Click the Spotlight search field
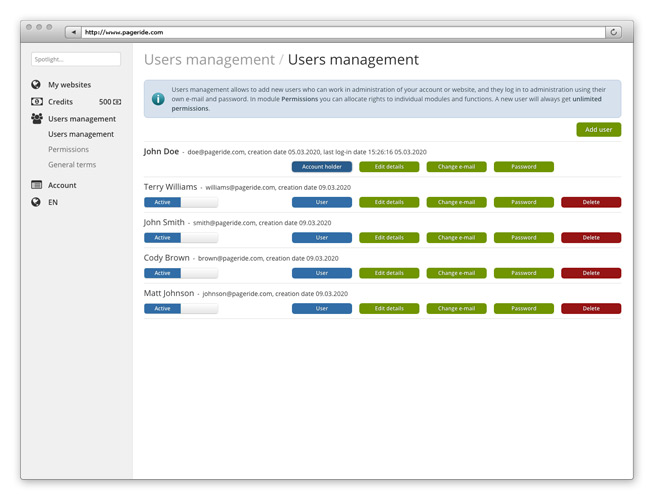This screenshot has height=500, width=654. coord(76,60)
